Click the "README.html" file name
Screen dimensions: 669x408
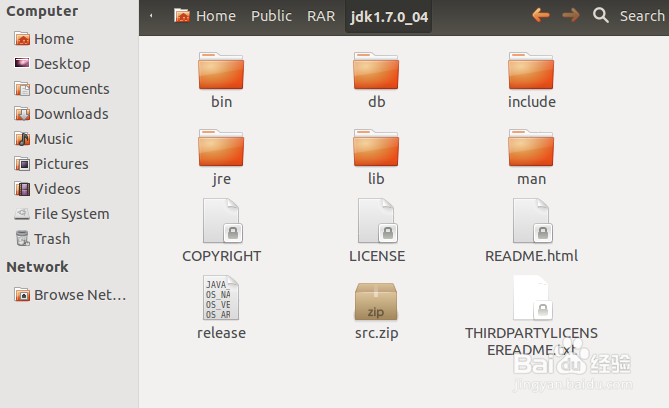pyautogui.click(x=532, y=256)
